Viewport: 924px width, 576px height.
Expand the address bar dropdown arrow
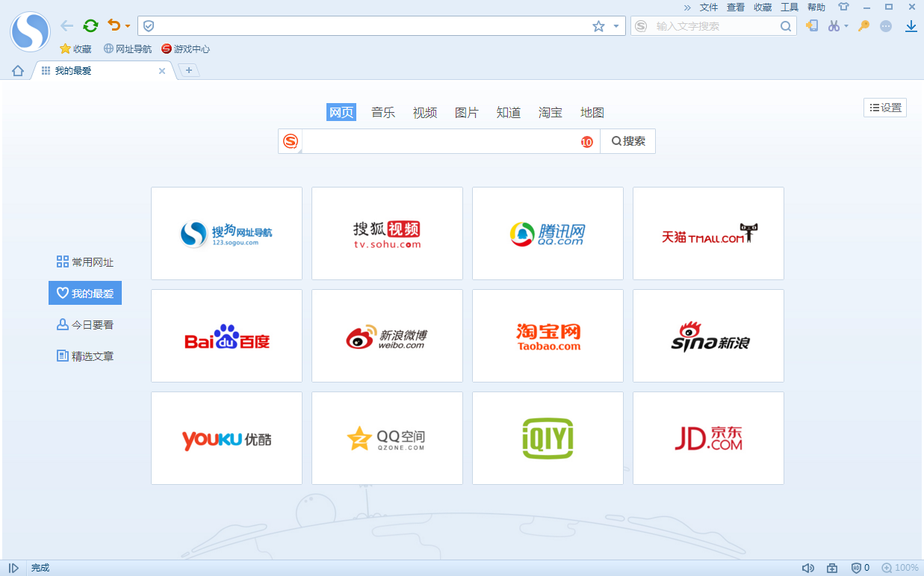[x=616, y=26]
